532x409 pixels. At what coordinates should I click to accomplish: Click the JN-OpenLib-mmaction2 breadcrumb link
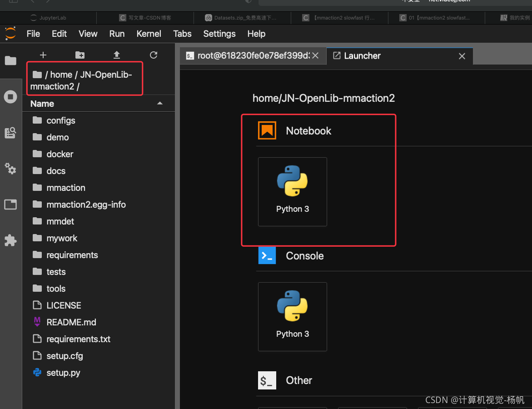pos(80,80)
